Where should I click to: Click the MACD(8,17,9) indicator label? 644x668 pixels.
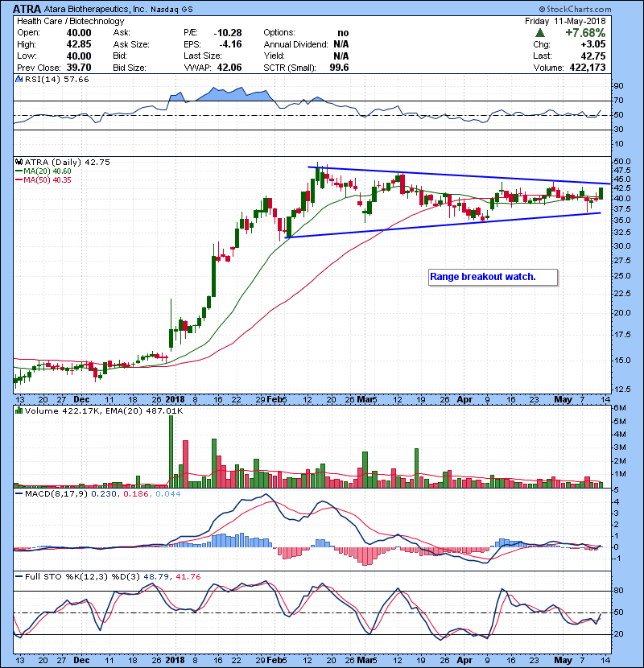coord(56,494)
